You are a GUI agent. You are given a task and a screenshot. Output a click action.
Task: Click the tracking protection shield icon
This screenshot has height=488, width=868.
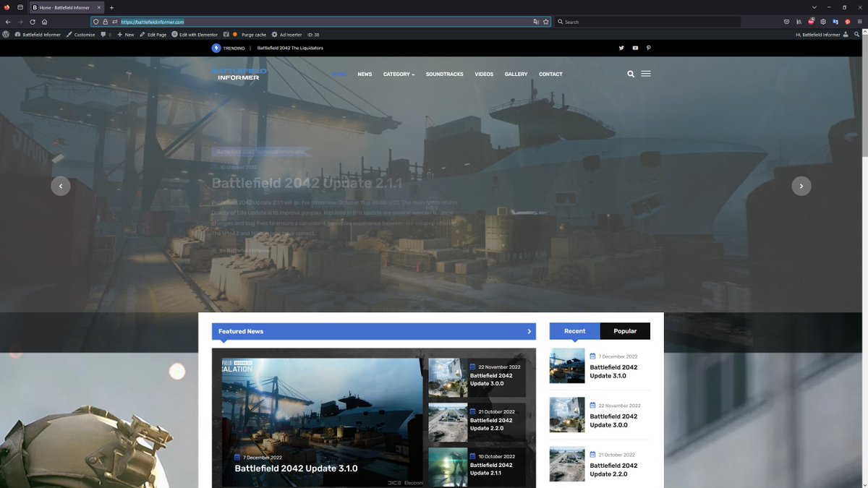(x=96, y=22)
